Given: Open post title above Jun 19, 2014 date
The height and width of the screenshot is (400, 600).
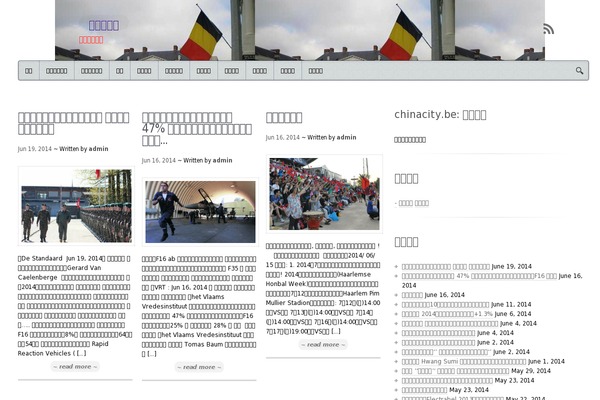Looking at the screenshot, I should pyautogui.click(x=73, y=123).
